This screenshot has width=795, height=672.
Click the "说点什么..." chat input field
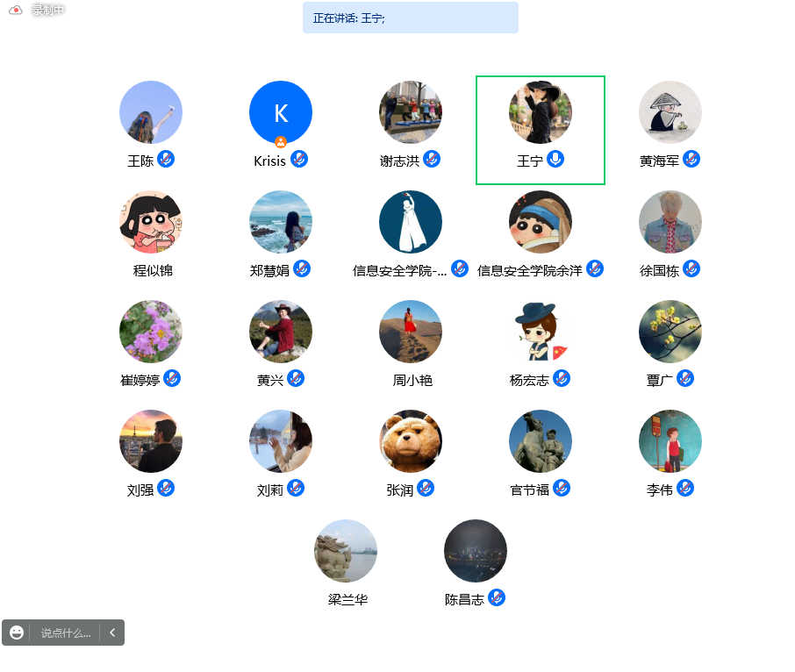66,633
